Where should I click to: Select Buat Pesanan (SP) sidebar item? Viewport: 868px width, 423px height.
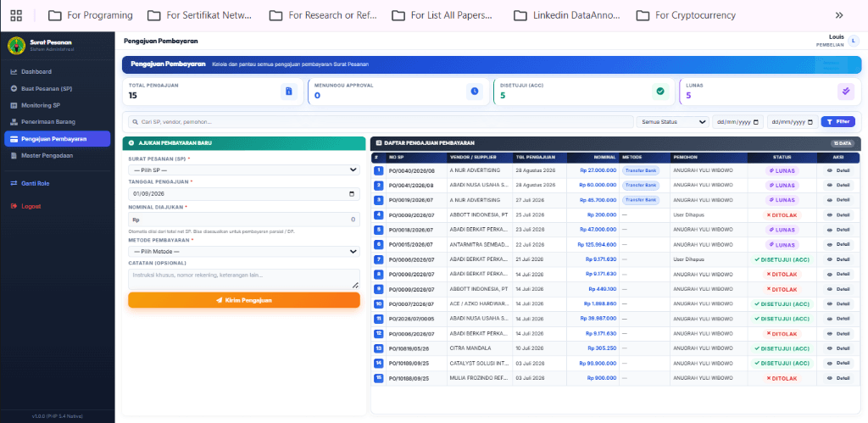tap(42, 89)
